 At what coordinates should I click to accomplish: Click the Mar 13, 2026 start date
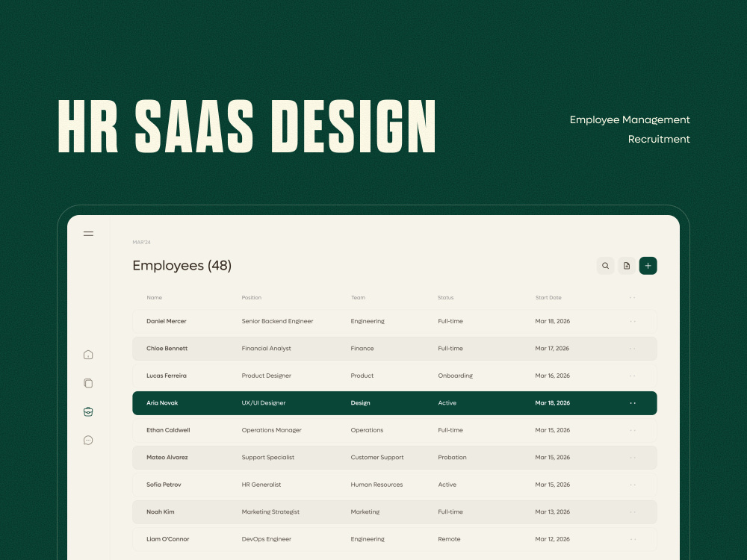tap(553, 511)
